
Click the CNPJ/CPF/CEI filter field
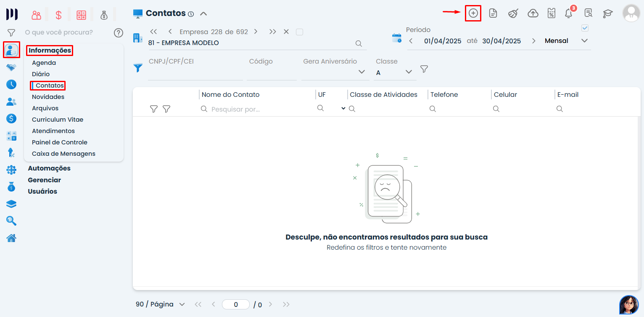195,72
